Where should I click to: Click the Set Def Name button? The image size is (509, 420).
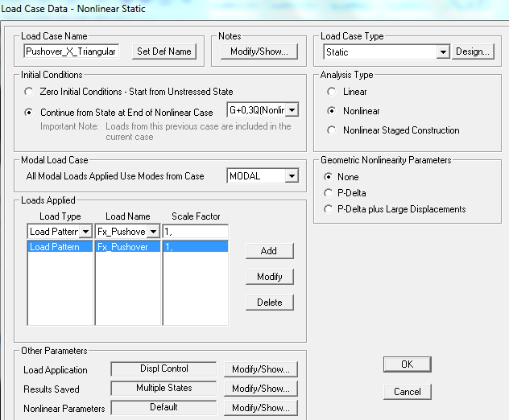164,51
